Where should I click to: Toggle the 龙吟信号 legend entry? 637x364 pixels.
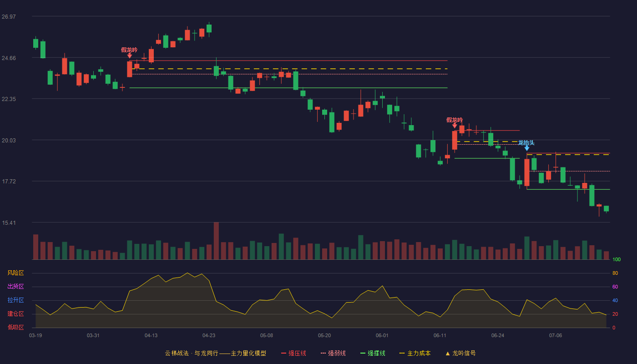tap(460, 353)
